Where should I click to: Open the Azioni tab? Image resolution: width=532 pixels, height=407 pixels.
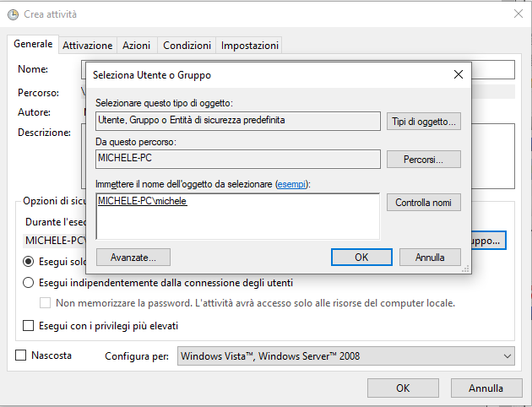[136, 46]
